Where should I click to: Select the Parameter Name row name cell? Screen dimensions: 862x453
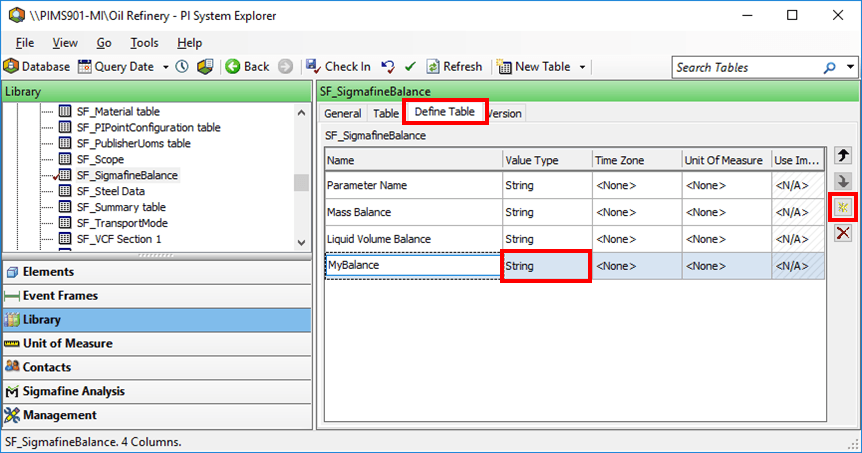pyautogui.click(x=413, y=185)
